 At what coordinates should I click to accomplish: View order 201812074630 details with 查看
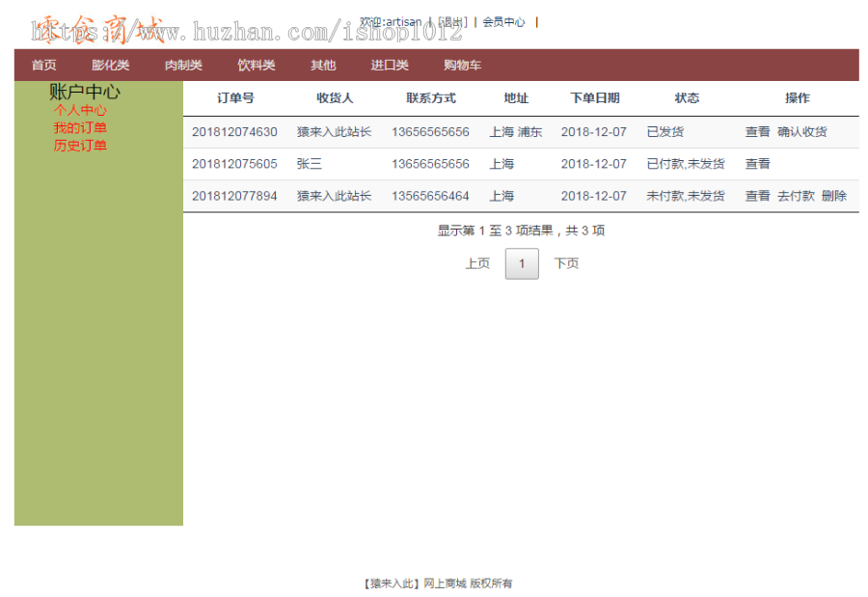coord(758,132)
